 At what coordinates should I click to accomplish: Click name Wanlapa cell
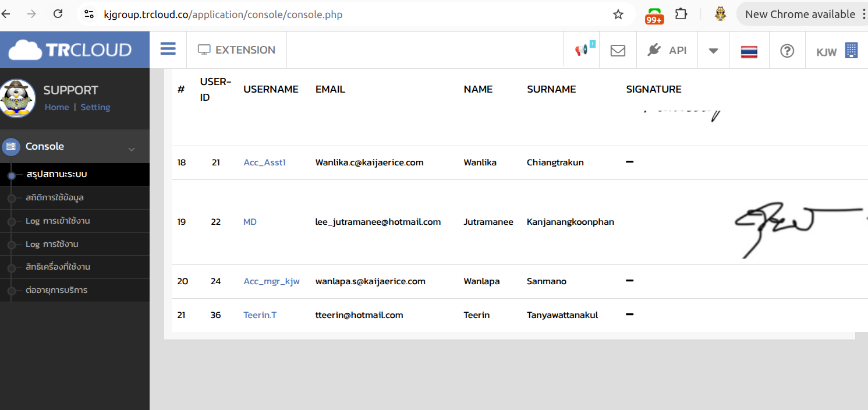(481, 281)
